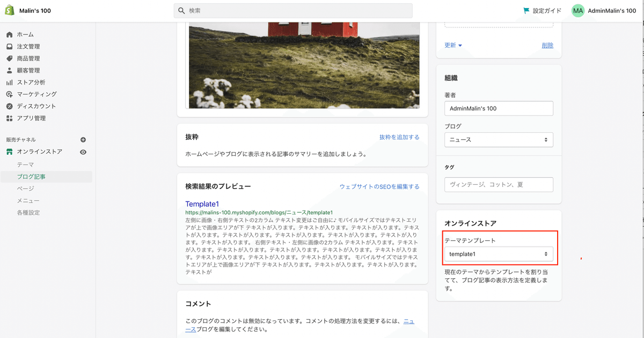The height and width of the screenshot is (338, 644).
Task: View online store with the eye icon
Action: (x=83, y=152)
